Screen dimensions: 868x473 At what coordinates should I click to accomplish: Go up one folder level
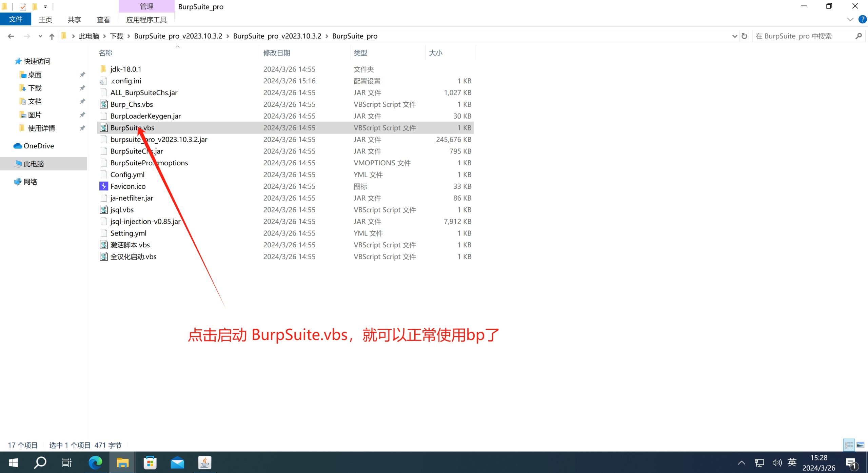click(x=52, y=36)
